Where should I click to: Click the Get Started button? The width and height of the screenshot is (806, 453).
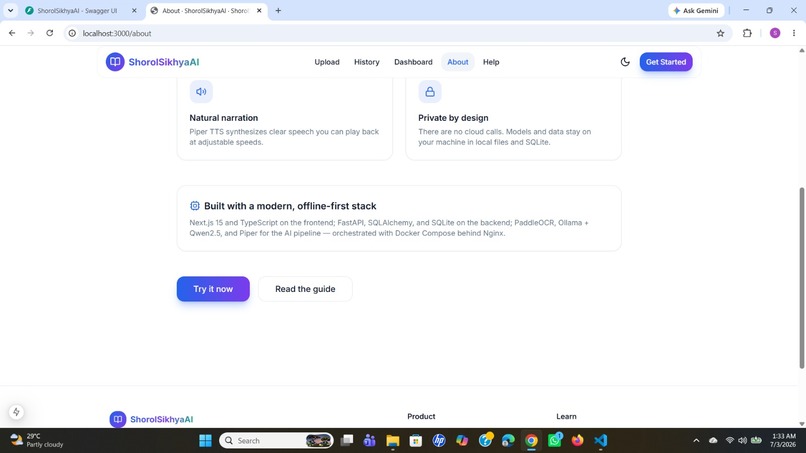666,62
